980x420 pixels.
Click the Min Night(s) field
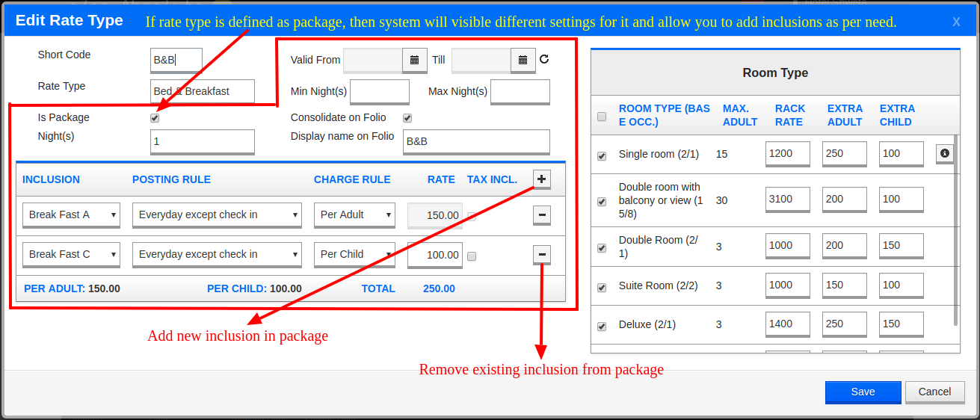[x=380, y=91]
